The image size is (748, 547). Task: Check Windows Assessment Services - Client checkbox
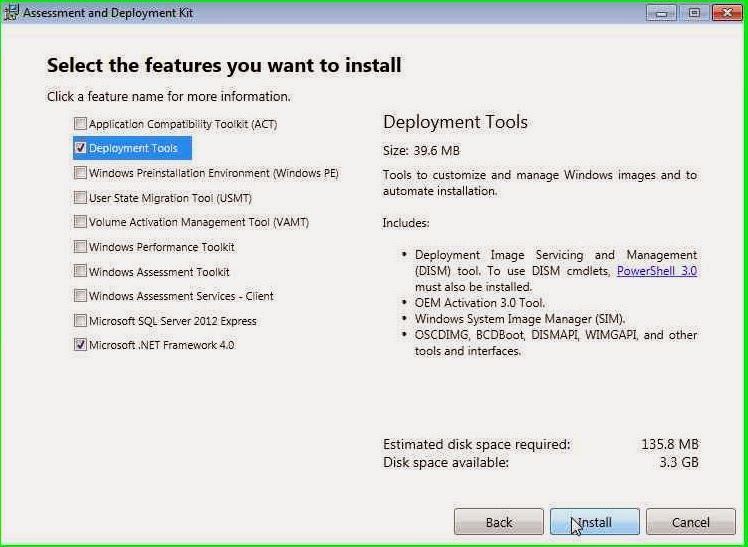81,296
